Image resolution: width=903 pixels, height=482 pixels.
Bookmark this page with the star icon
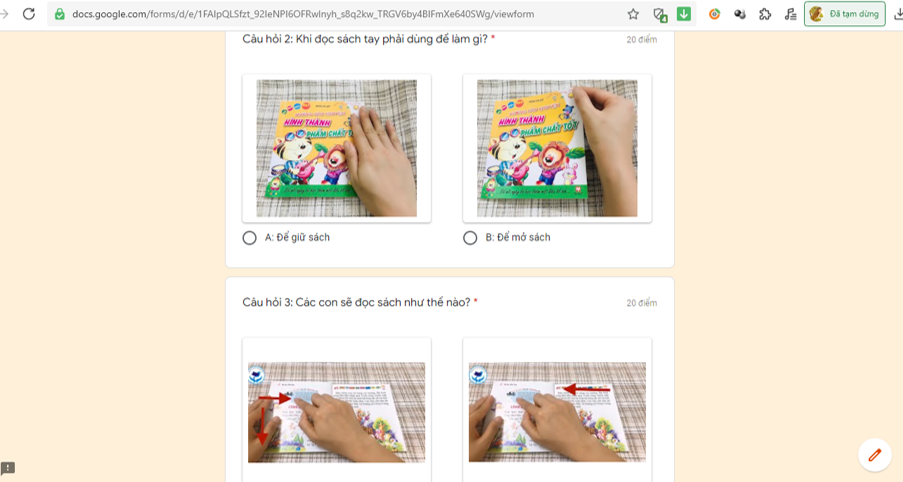click(x=633, y=14)
